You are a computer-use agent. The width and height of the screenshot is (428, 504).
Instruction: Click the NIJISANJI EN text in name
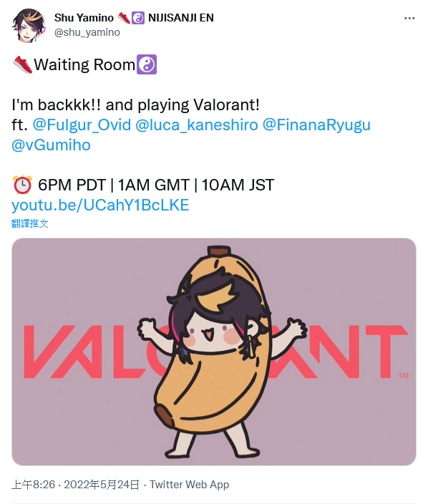[x=181, y=18]
